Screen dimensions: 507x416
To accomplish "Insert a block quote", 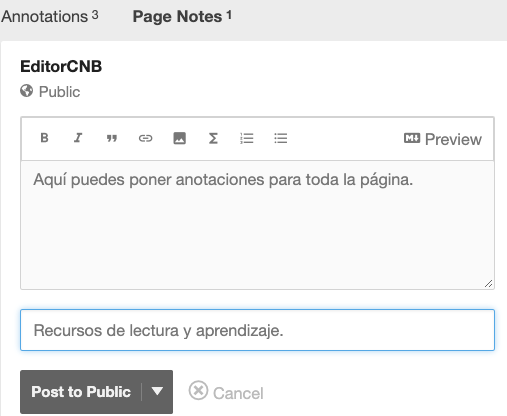I will point(112,138).
